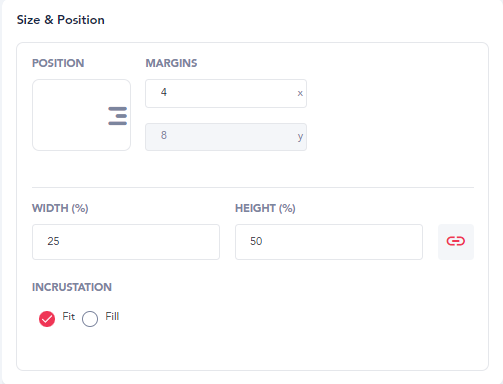Click the y suffix in margins field
Image resolution: width=503 pixels, height=384 pixels.
[300, 137]
